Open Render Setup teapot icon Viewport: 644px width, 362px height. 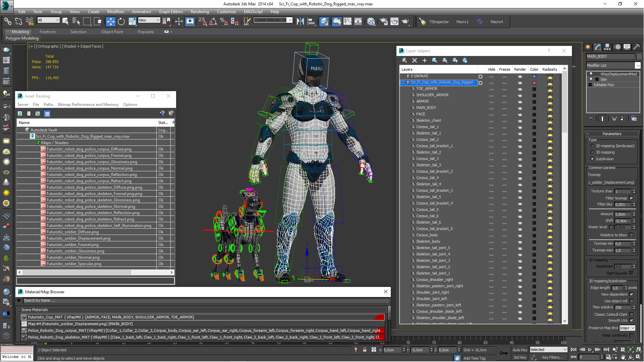pos(384,21)
